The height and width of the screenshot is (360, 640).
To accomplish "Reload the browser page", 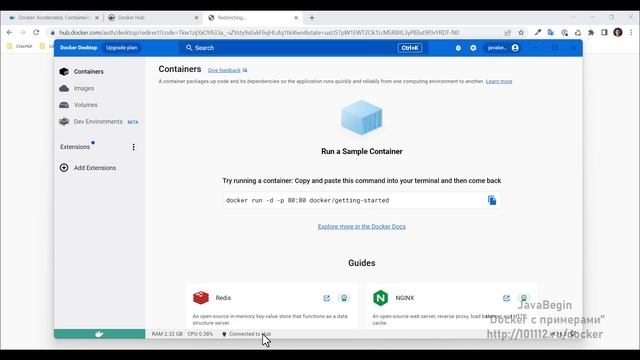I will 36,32.
